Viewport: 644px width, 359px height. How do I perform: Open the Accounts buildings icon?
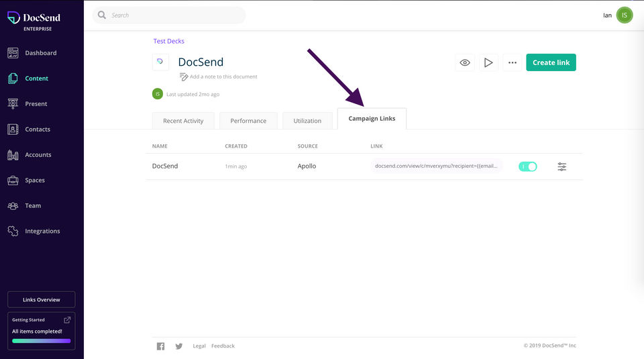13,154
